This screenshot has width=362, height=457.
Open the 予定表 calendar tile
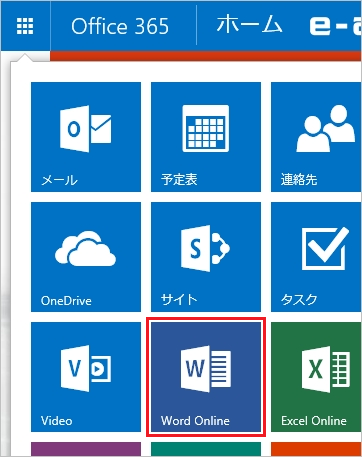point(206,137)
